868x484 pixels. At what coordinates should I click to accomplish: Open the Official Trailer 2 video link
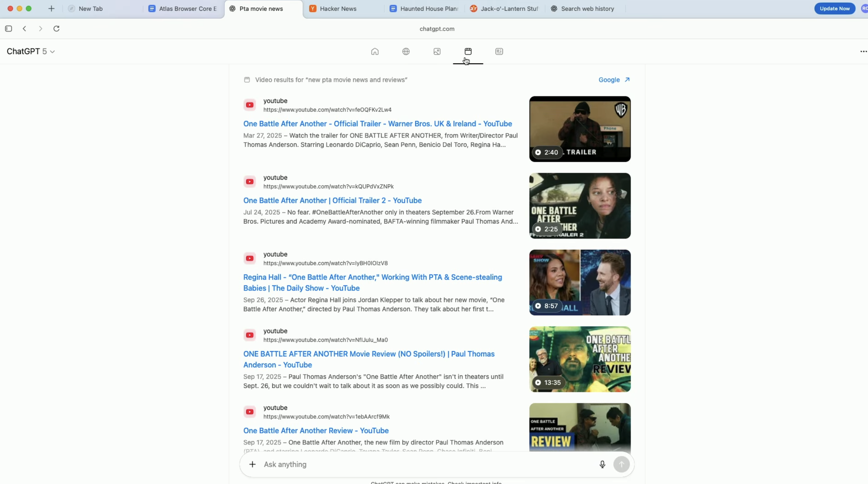[x=332, y=200]
